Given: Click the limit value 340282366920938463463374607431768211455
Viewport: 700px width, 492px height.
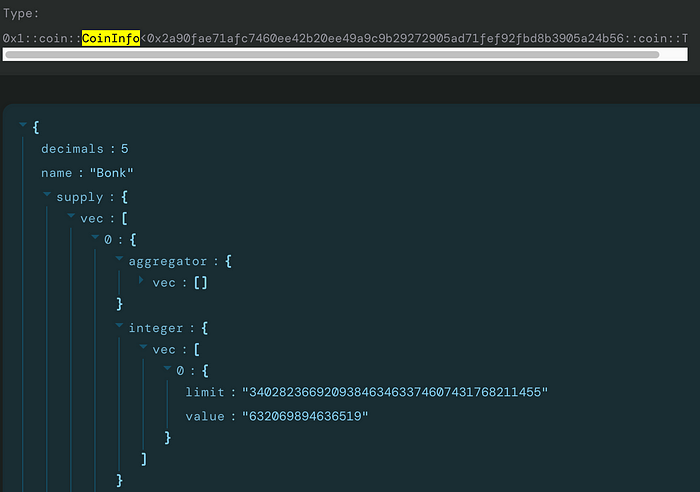Looking at the screenshot, I should (395, 392).
